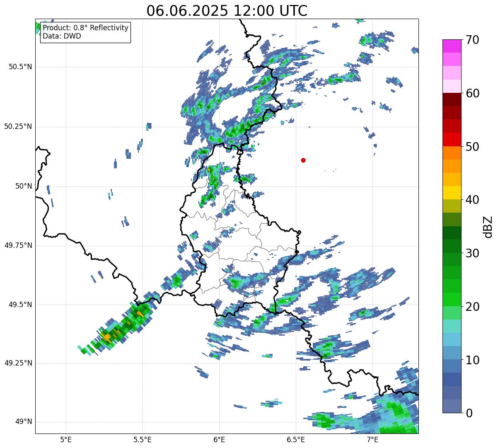The image size is (498, 448).
Task: Click the longitude label 7°E
Action: click(x=372, y=440)
